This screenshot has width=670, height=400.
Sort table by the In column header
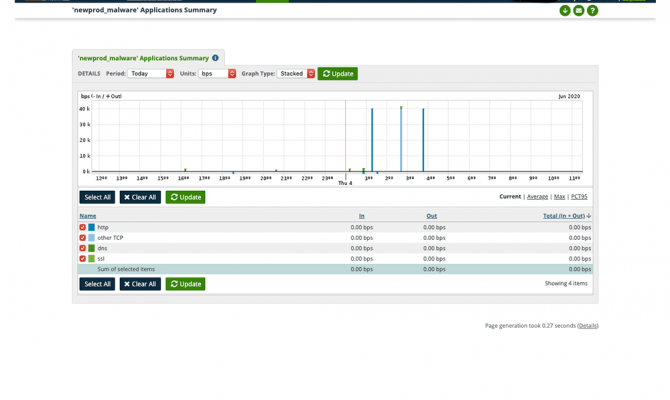pos(361,216)
